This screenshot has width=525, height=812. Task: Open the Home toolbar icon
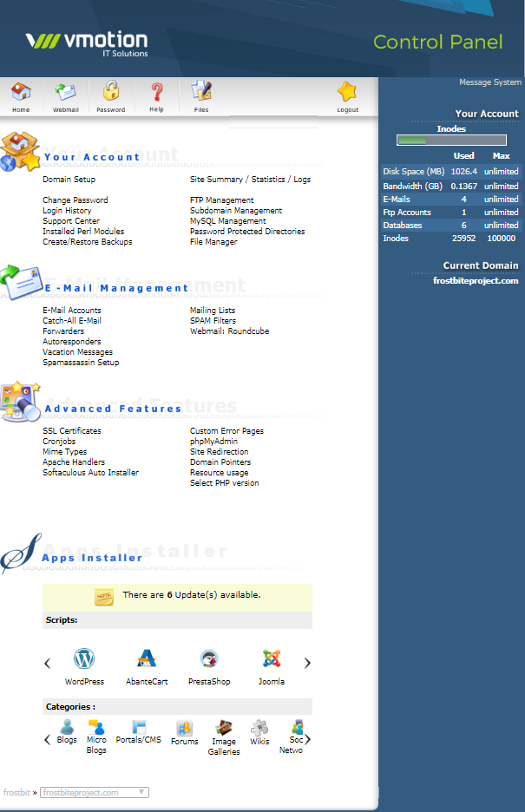coord(21,92)
